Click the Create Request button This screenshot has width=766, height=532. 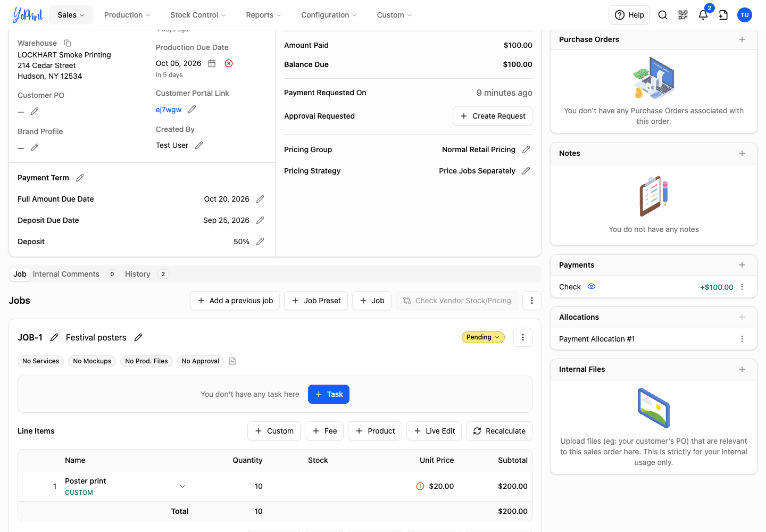pos(493,116)
